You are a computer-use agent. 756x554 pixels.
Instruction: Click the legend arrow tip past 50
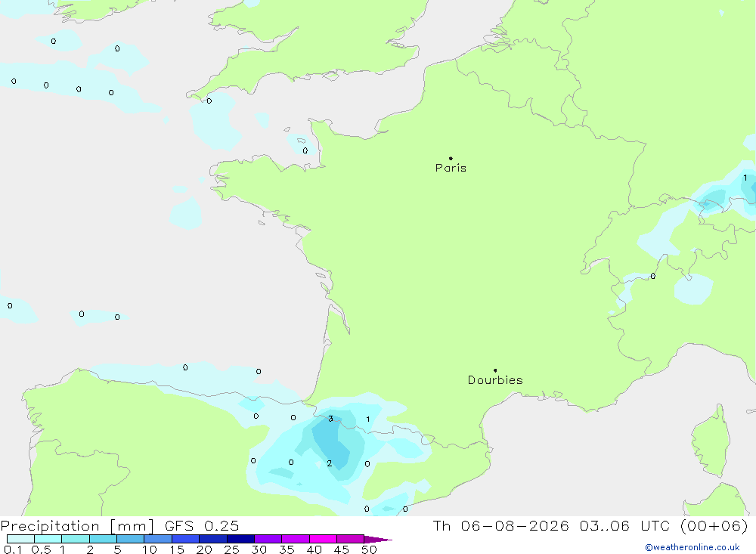[377, 540]
